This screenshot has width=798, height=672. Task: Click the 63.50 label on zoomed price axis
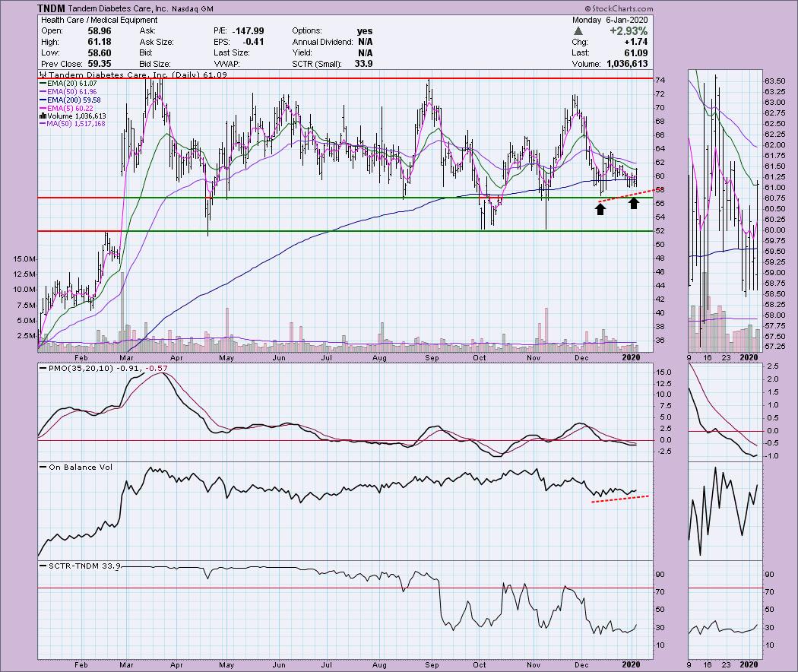pyautogui.click(x=774, y=81)
